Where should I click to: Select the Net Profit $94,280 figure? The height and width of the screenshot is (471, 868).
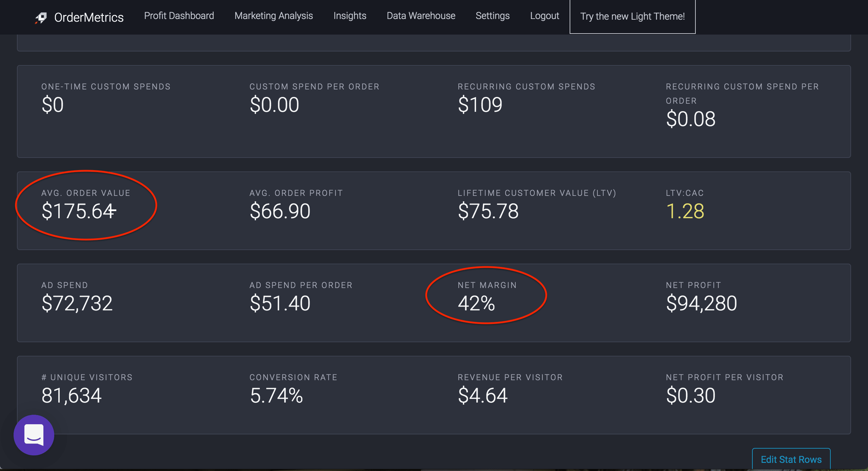tap(701, 303)
